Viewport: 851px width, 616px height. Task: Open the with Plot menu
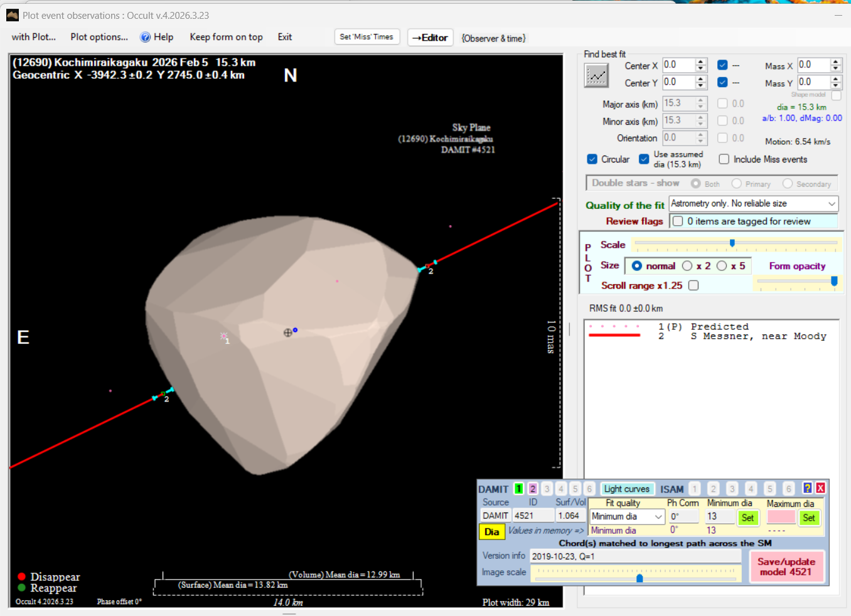coord(34,37)
